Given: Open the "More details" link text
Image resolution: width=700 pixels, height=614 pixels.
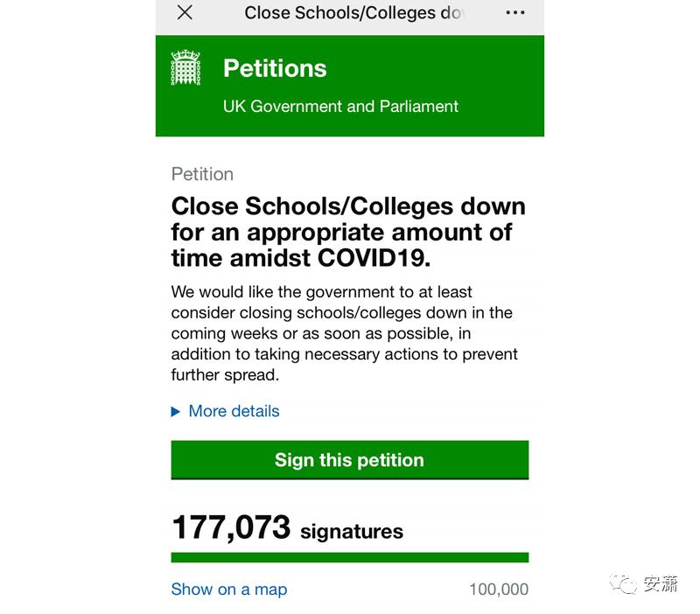Looking at the screenshot, I should pos(234,411).
